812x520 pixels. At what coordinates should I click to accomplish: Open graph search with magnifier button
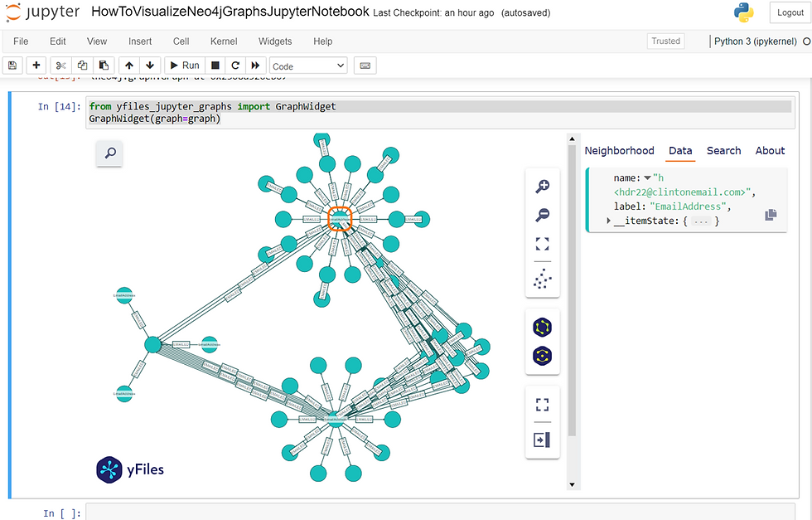[x=109, y=153]
